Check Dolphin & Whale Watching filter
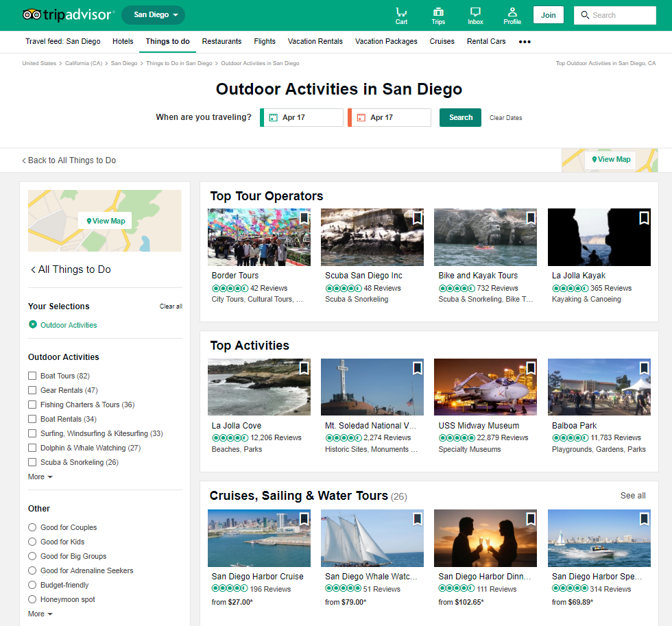 tap(32, 448)
